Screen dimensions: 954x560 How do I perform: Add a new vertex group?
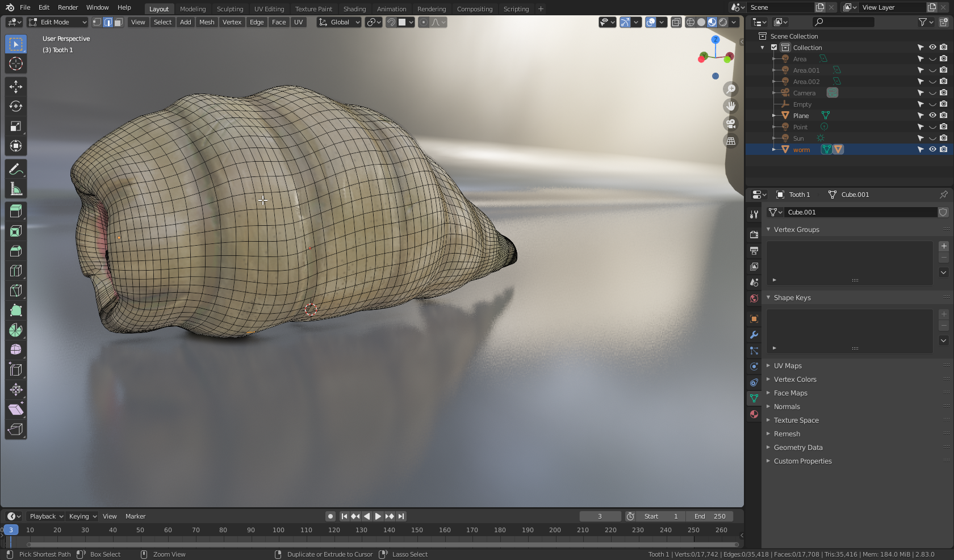click(x=943, y=246)
